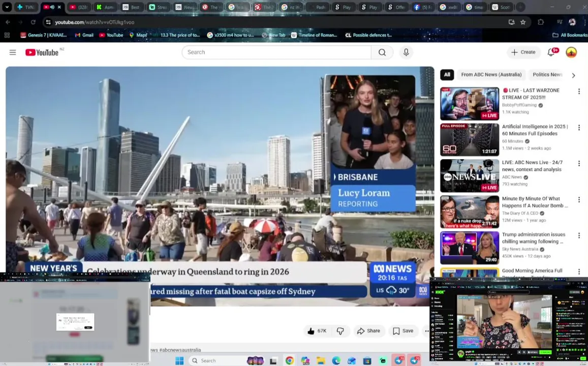Open the Possible defences bookmark
This screenshot has height=366, width=588.
point(368,35)
